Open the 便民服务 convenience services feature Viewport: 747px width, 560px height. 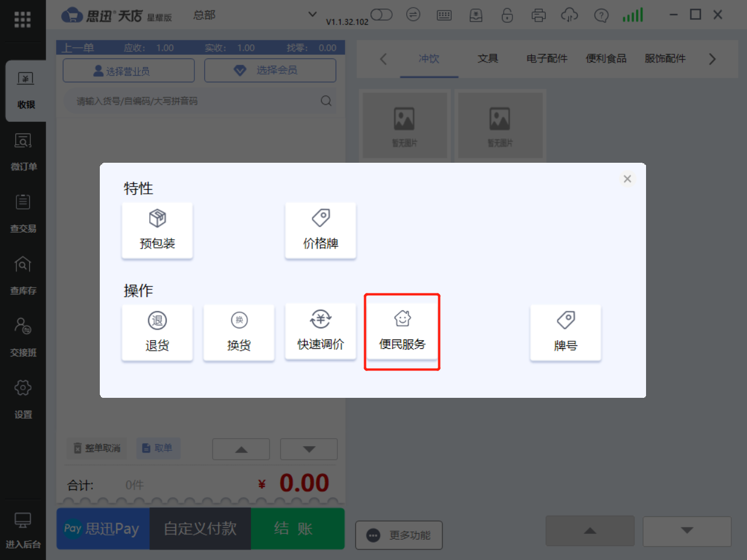[x=402, y=332]
